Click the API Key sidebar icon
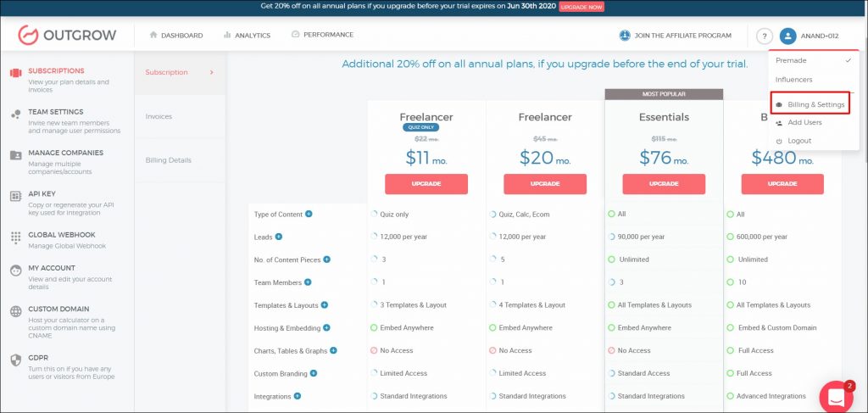Screen dimensions: 868x413 pyautogui.click(x=15, y=195)
